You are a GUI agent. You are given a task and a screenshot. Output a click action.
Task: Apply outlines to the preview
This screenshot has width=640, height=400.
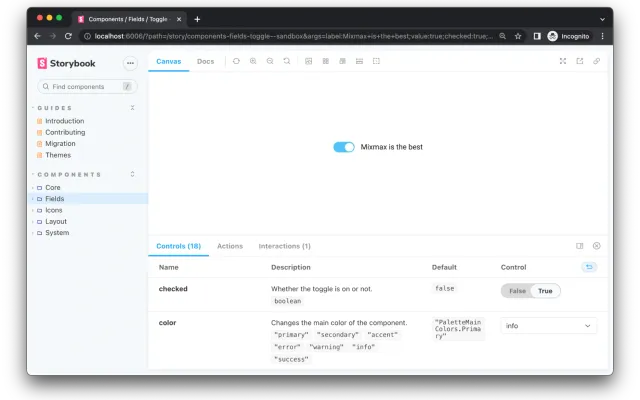point(376,61)
